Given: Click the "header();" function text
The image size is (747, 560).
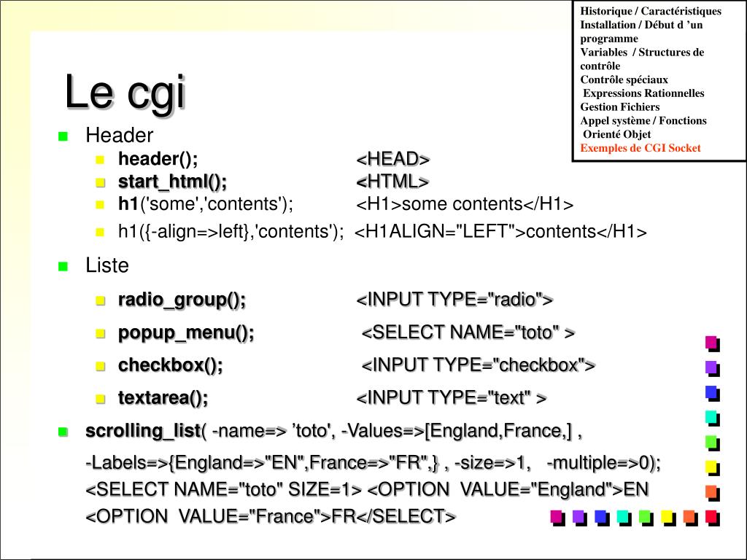Looking at the screenshot, I should point(158,158).
